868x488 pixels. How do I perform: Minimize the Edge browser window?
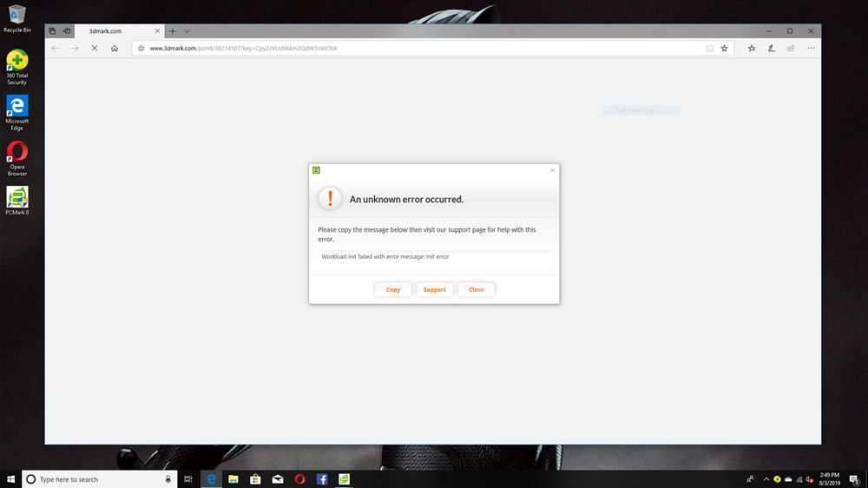click(x=769, y=31)
